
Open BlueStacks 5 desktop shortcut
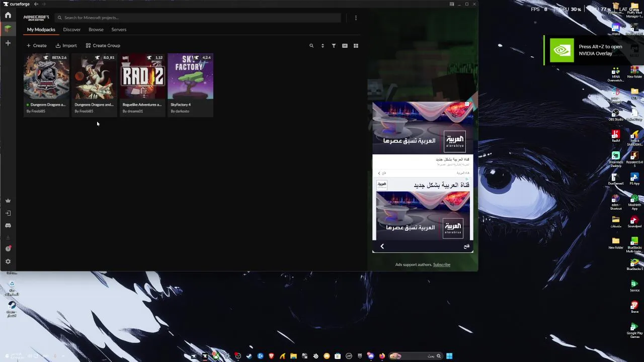(x=634, y=264)
